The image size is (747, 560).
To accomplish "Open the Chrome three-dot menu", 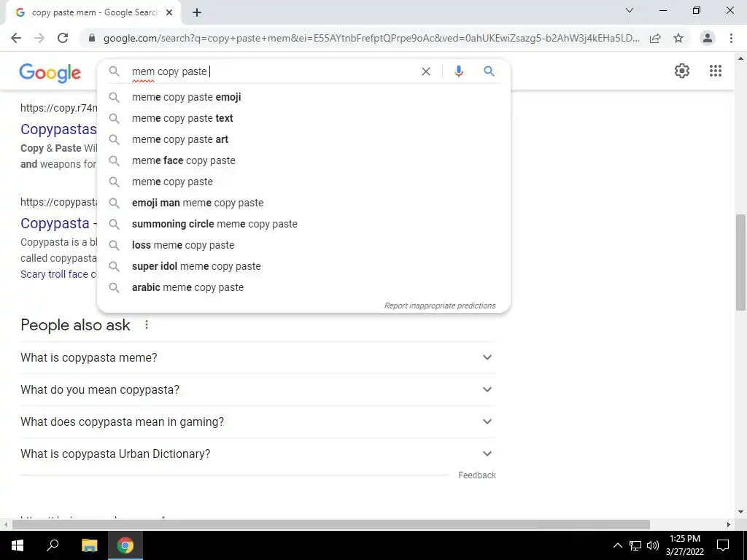I will click(x=731, y=38).
